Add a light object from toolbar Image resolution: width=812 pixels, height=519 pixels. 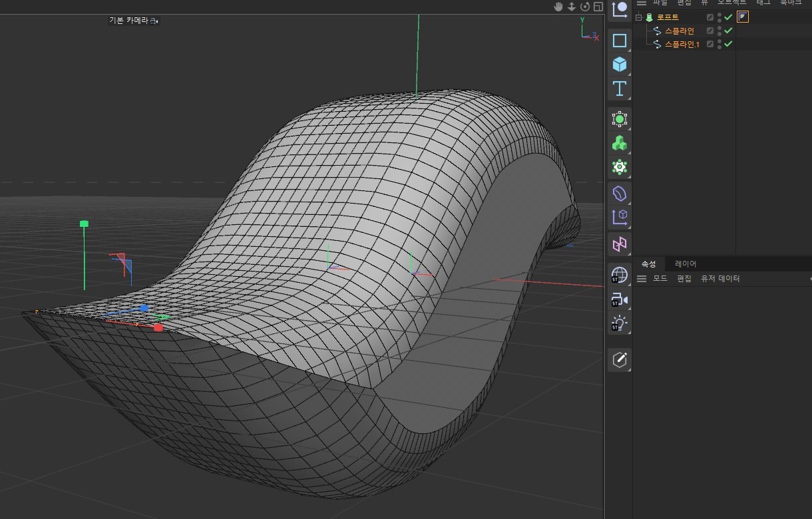click(620, 324)
